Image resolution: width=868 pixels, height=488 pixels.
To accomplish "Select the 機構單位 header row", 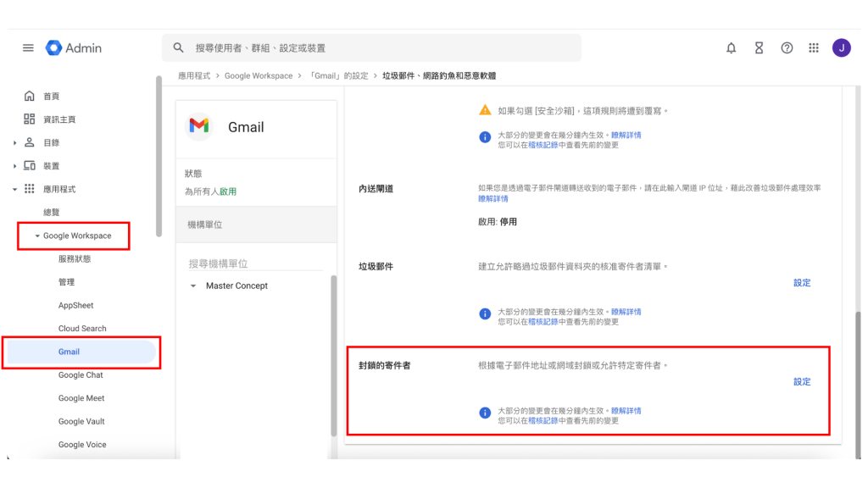I will 256,225.
